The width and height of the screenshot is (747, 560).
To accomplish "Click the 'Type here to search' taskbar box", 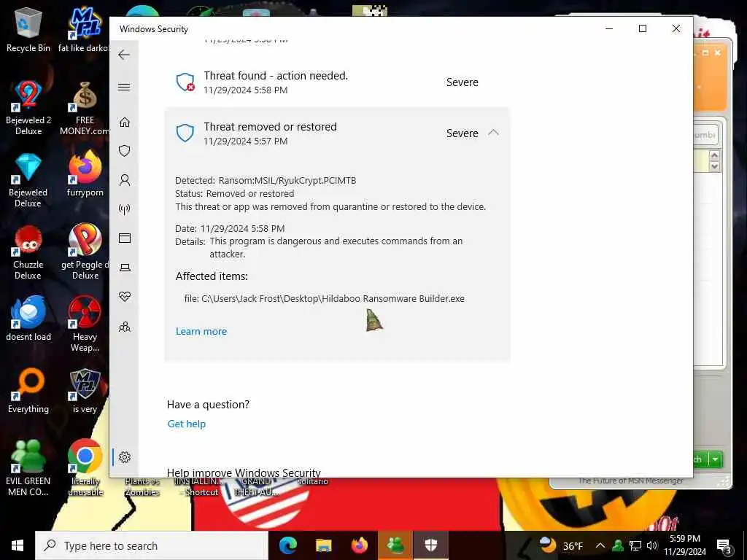I will tap(152, 545).
